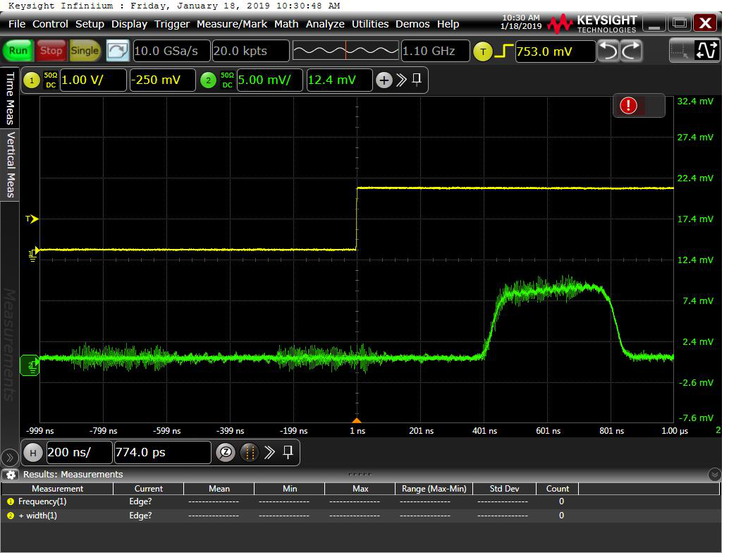Open the horizontal zoom window tool
This screenshot has height=560, width=729.
coord(225,452)
